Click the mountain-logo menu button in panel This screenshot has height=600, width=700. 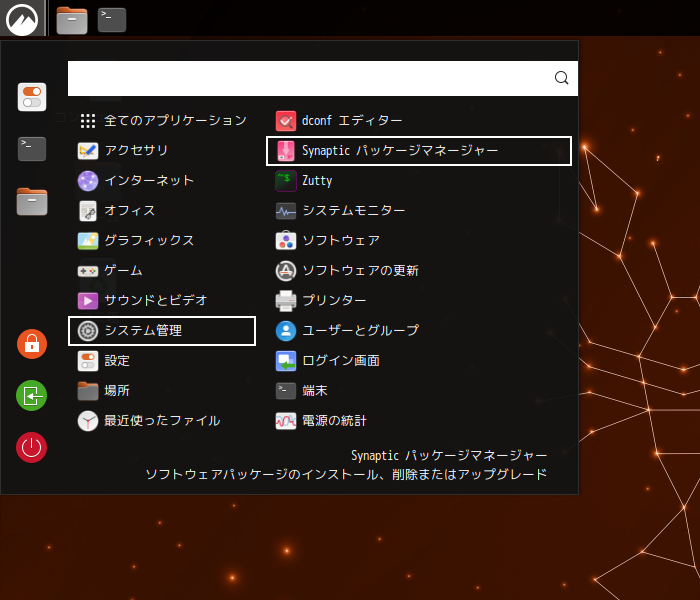coord(22,19)
